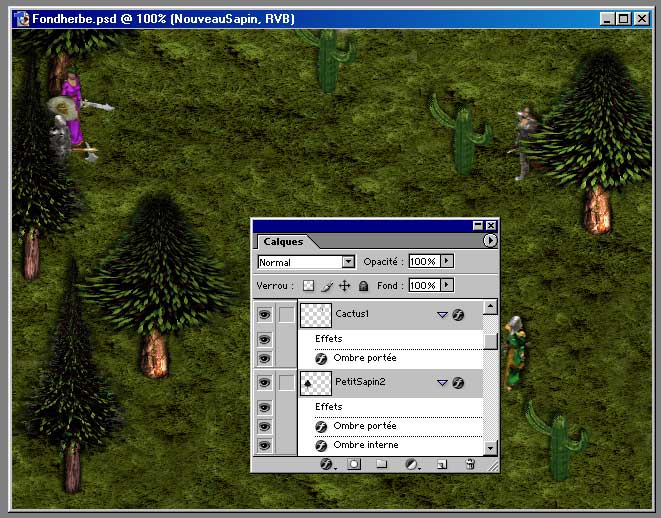Delete layer with trash icon
The image size is (661, 518).
(x=470, y=464)
